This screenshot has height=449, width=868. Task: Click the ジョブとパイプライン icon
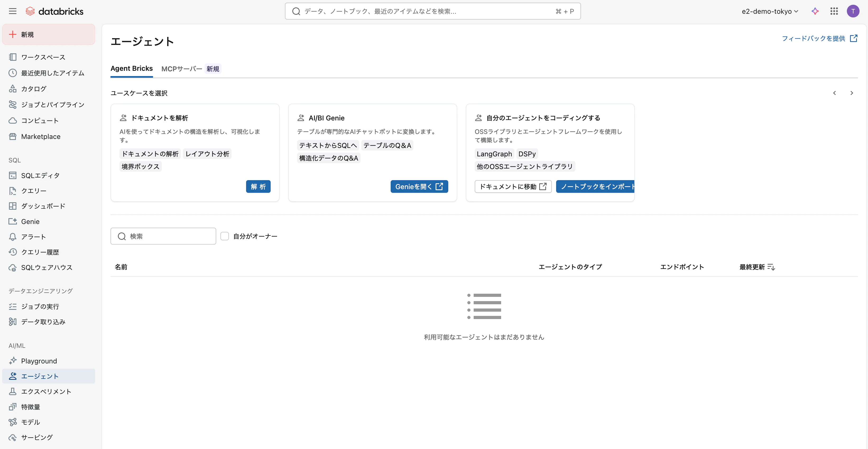tap(12, 104)
